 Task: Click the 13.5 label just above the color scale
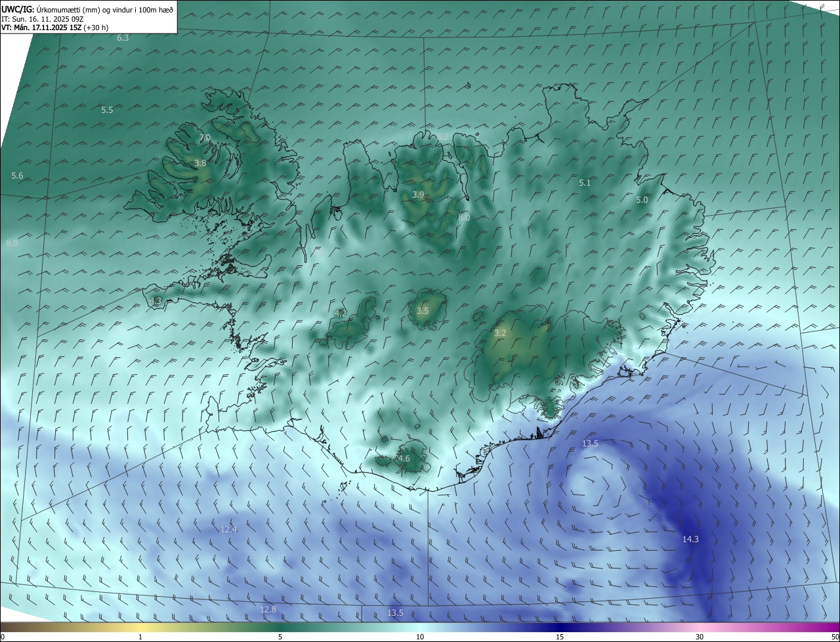click(395, 613)
